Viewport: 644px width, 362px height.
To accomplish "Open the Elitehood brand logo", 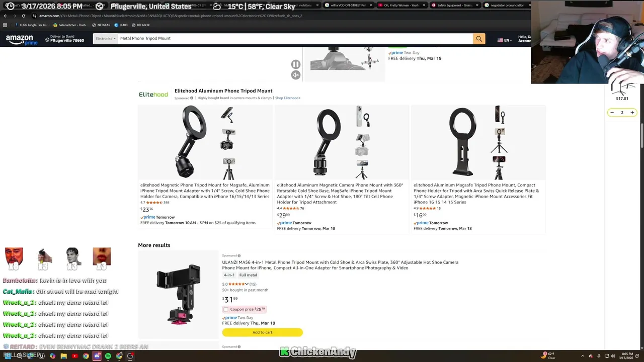I will point(153,95).
